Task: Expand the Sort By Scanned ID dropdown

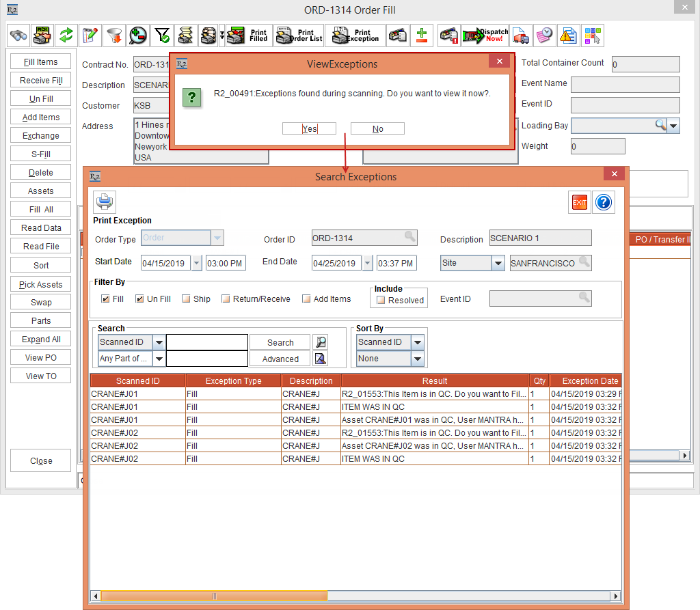Action: pyautogui.click(x=418, y=342)
